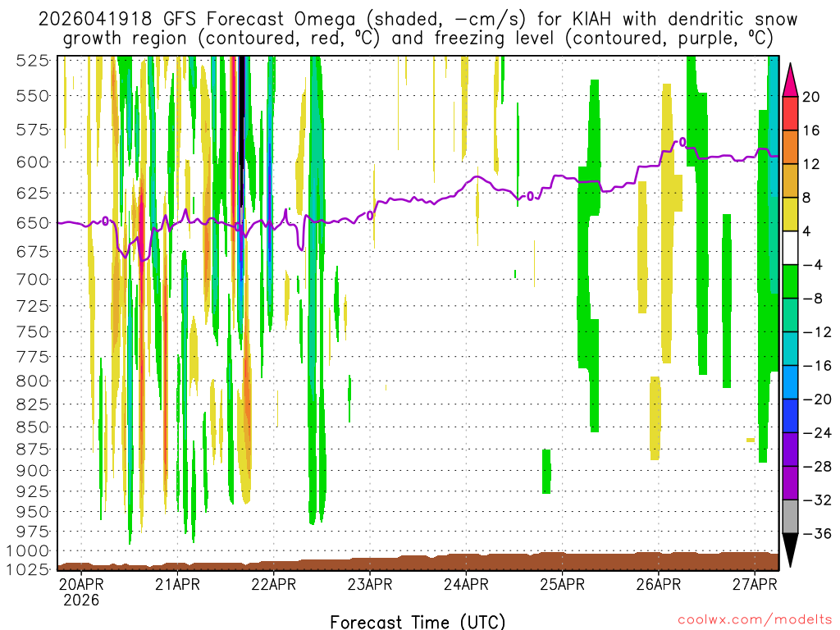Click the 24APR time axis label
The height and width of the screenshot is (630, 840).
[x=466, y=584]
